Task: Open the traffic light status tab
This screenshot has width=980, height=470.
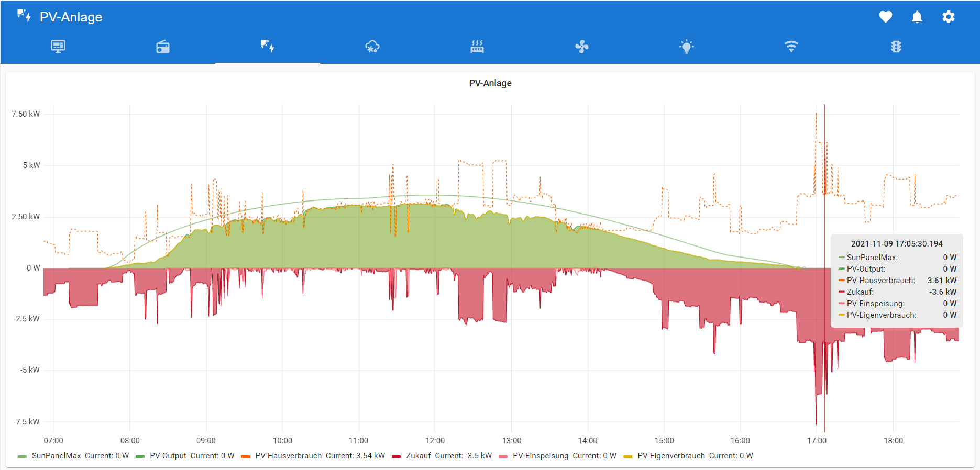Action: (x=896, y=47)
